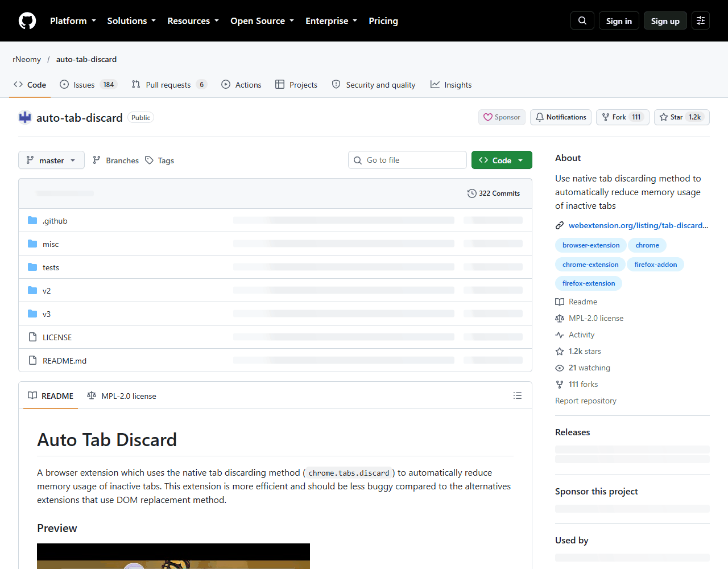The image size is (728, 569).
Task: Click the browser-extension topic tag
Action: point(591,245)
